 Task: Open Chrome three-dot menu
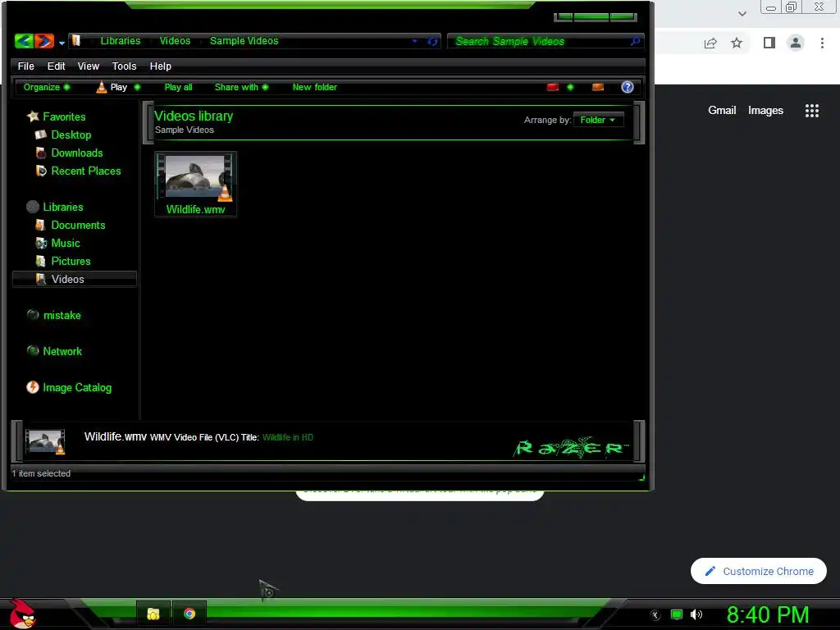click(x=822, y=43)
